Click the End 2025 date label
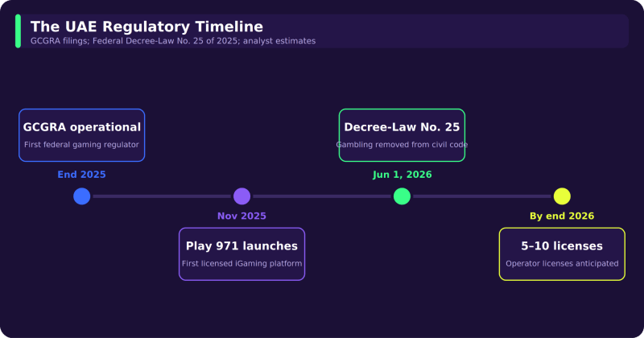This screenshot has width=644, height=338. coord(82,175)
